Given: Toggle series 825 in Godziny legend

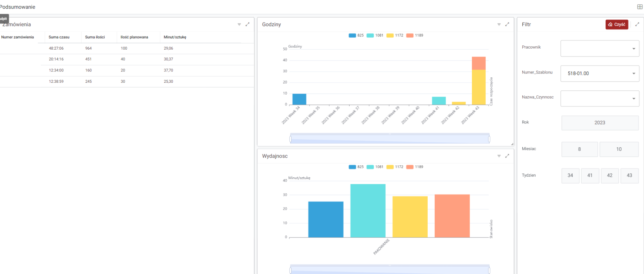Looking at the screenshot, I should 356,36.
